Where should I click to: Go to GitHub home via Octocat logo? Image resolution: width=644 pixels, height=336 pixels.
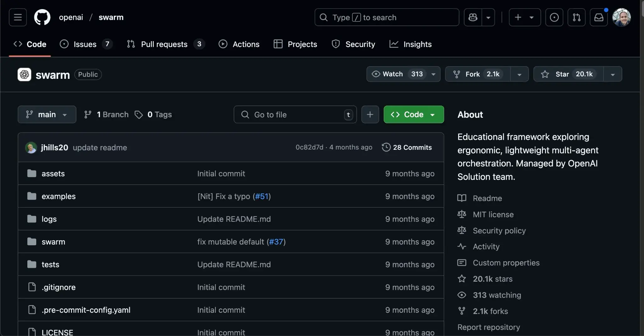coord(42,17)
